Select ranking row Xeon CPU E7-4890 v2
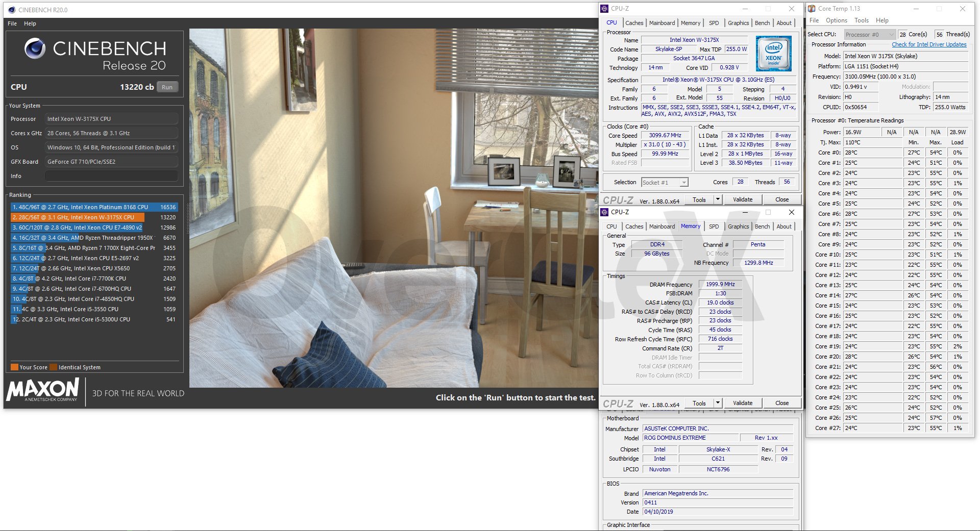The height and width of the screenshot is (531, 980). 94,227
